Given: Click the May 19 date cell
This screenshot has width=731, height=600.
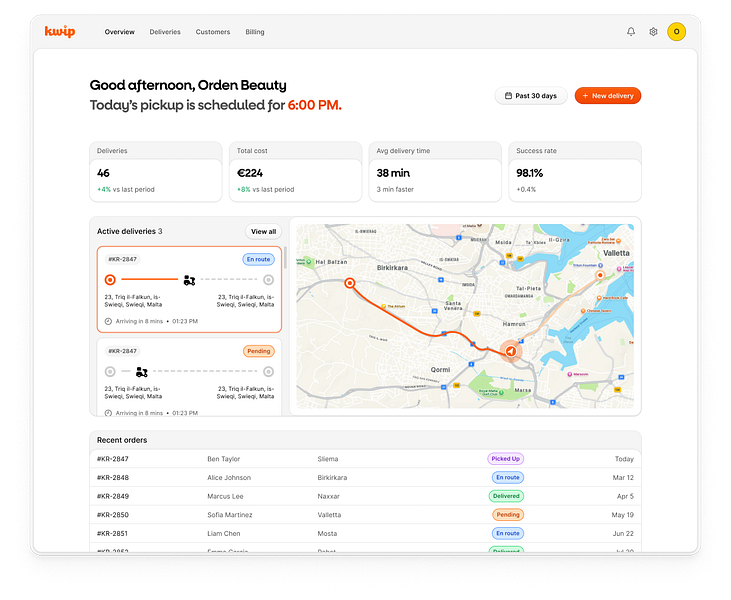Looking at the screenshot, I should point(623,515).
